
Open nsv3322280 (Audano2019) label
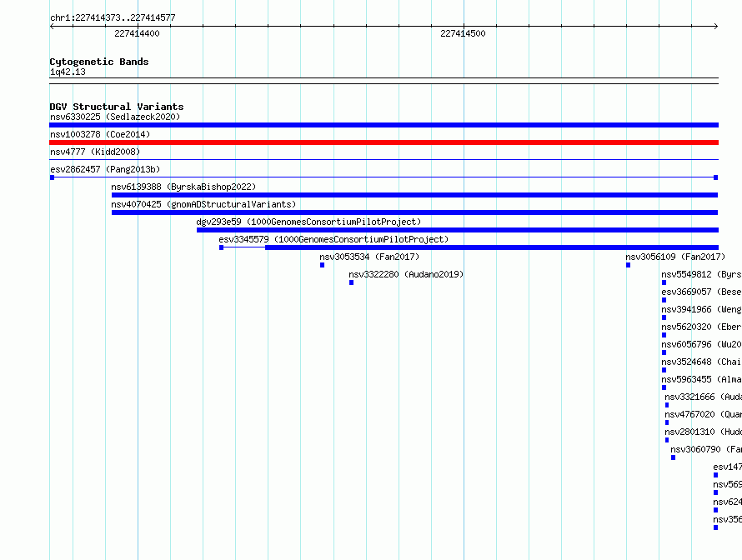[x=406, y=274]
